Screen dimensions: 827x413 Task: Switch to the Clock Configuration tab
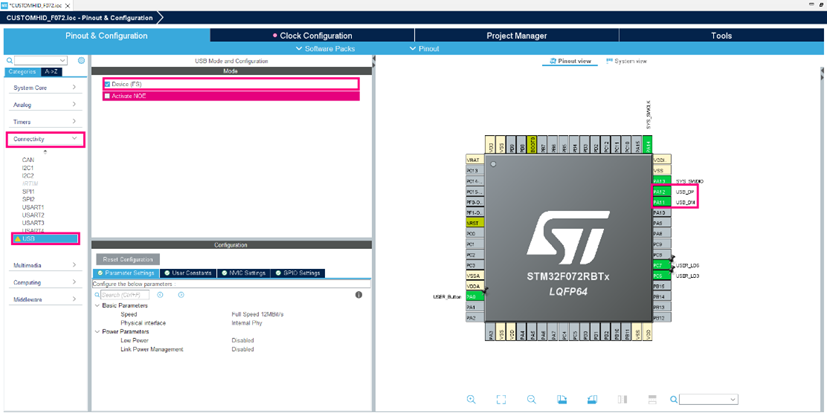pos(312,36)
